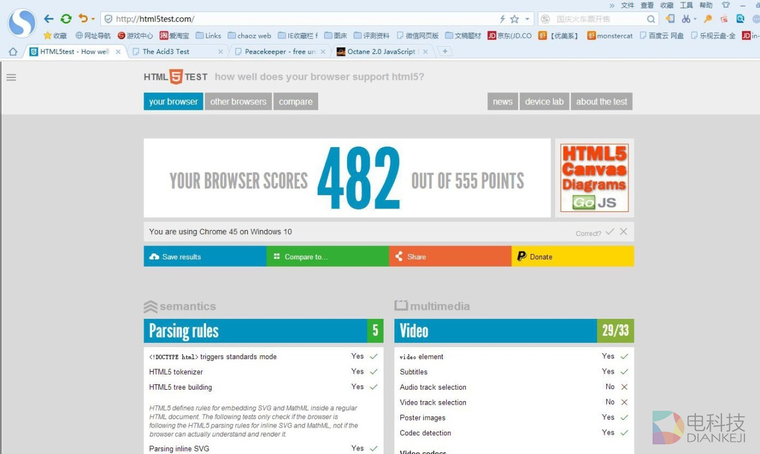Open the address bar dropdown arrow beside the star
The height and width of the screenshot is (454, 760).
(x=527, y=19)
